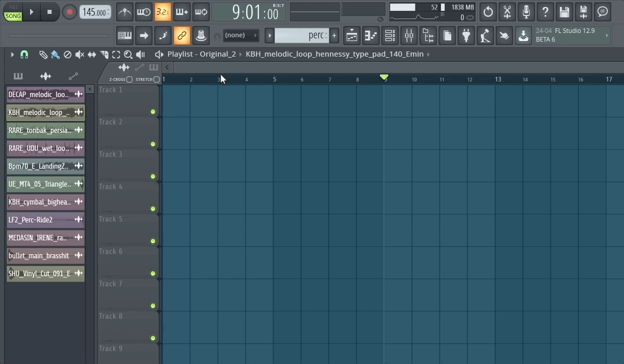
Task: Open the channel rack view icon
Action: click(390, 36)
